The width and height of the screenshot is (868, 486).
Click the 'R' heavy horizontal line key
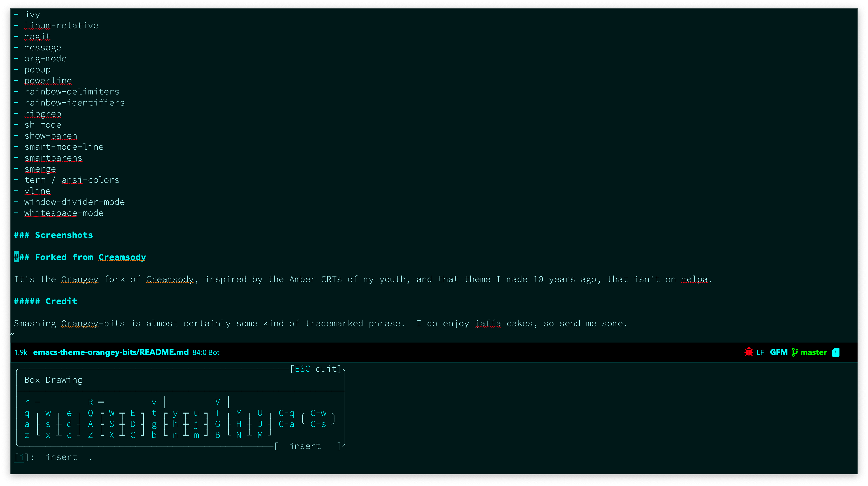click(x=90, y=402)
